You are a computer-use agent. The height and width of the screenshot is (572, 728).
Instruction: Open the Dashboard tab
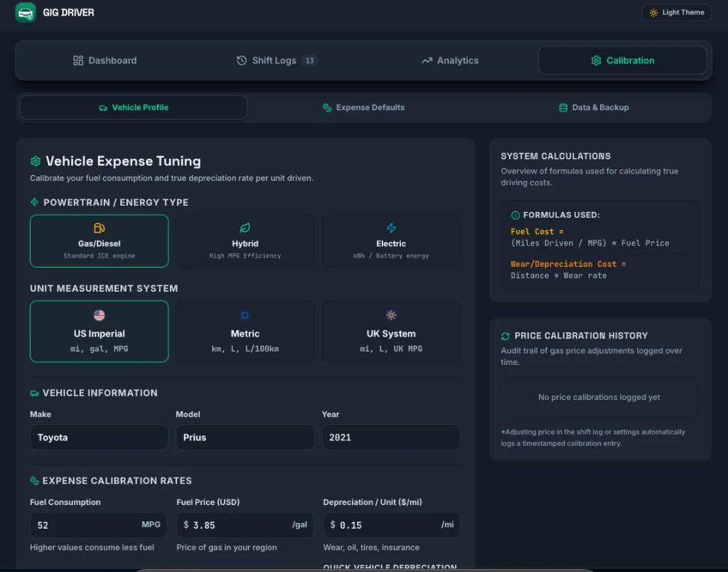click(105, 60)
